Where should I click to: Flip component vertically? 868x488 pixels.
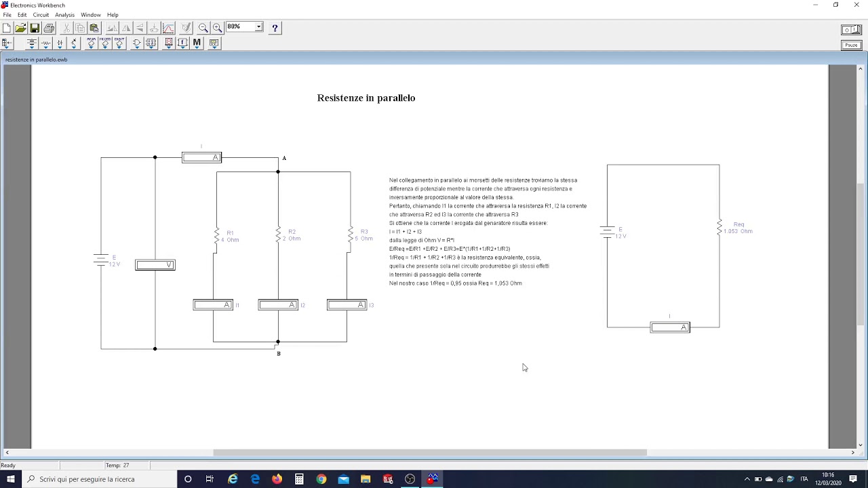pyautogui.click(x=140, y=28)
